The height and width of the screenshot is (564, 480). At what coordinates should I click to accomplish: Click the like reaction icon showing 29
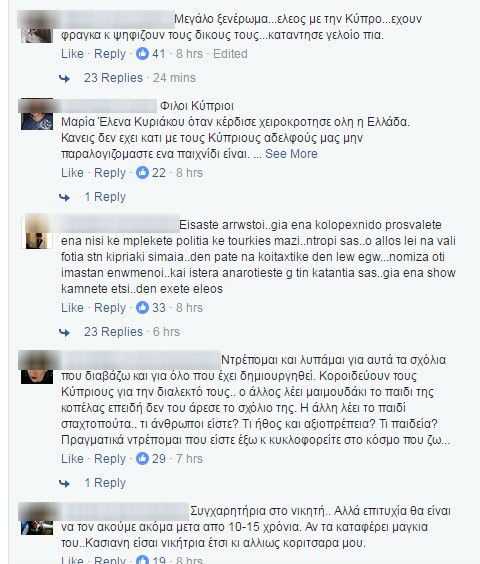(142, 459)
